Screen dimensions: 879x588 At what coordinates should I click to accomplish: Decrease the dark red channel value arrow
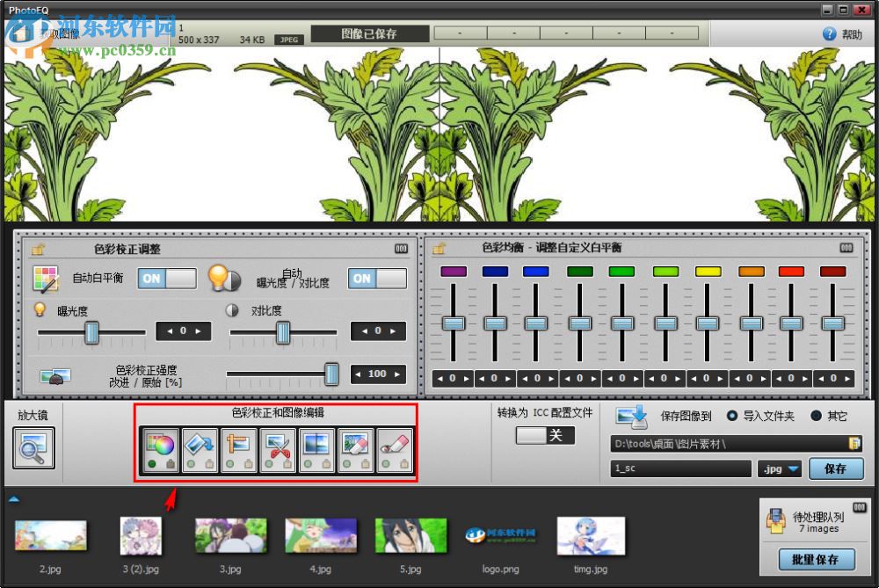(x=821, y=379)
